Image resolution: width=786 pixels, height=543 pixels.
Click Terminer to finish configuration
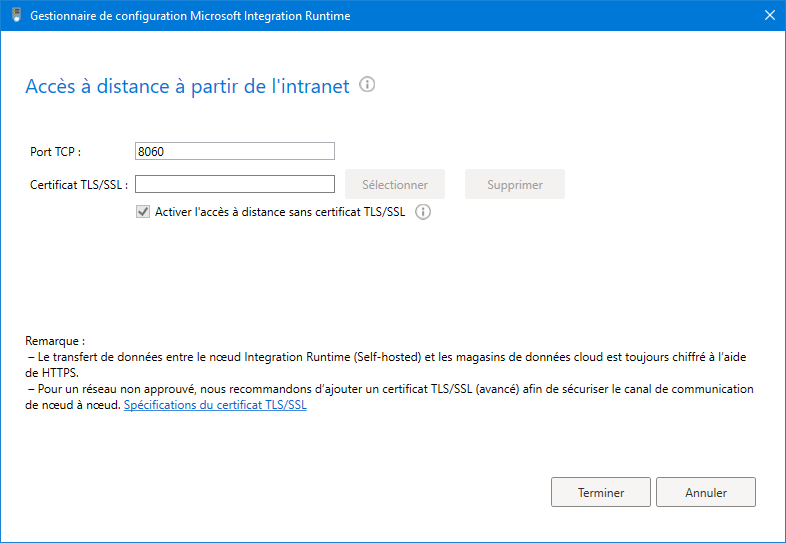[601, 492]
